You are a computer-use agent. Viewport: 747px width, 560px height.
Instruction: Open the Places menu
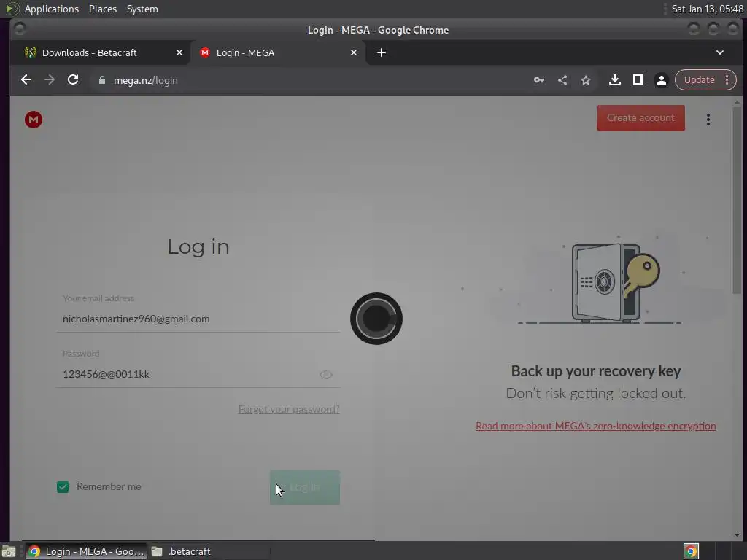point(103,9)
